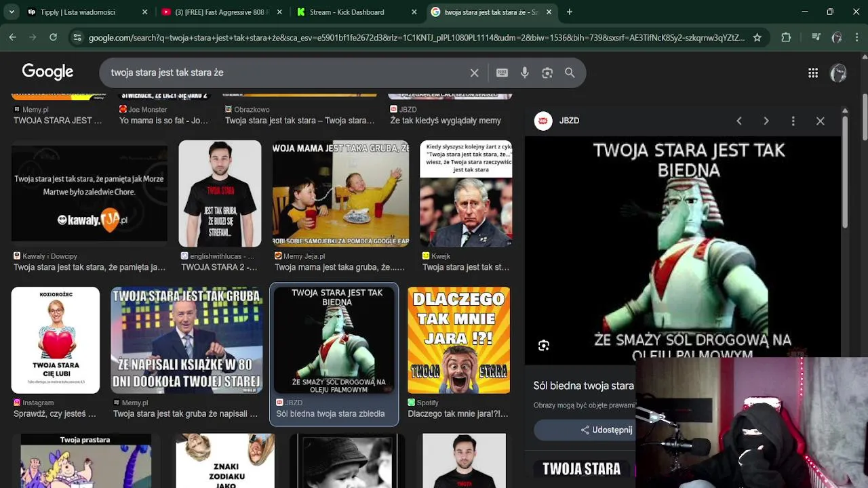Submit search with the magnifying glass icon
868x488 pixels.
click(x=570, y=73)
